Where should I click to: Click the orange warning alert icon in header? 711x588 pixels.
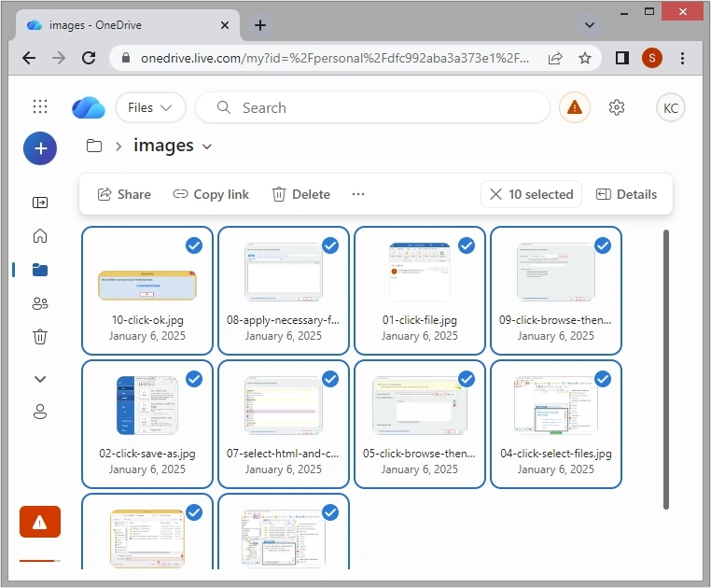pos(575,107)
